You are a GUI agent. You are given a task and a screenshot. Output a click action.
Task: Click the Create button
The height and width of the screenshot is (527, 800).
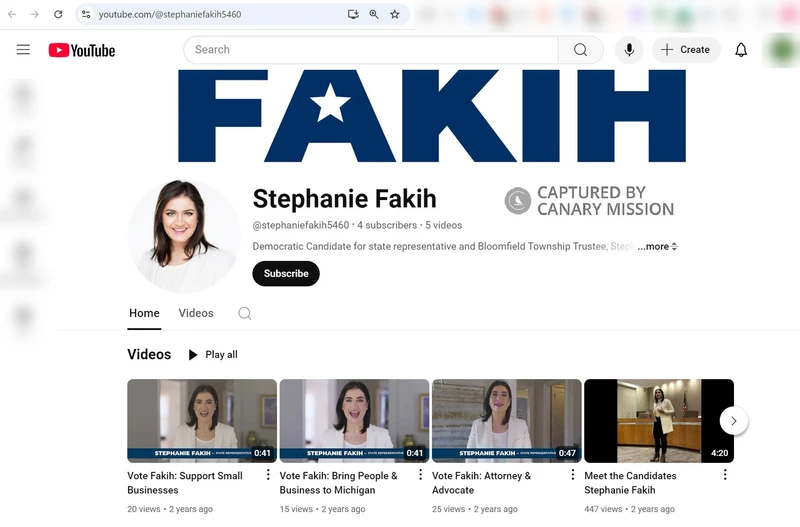(x=686, y=49)
